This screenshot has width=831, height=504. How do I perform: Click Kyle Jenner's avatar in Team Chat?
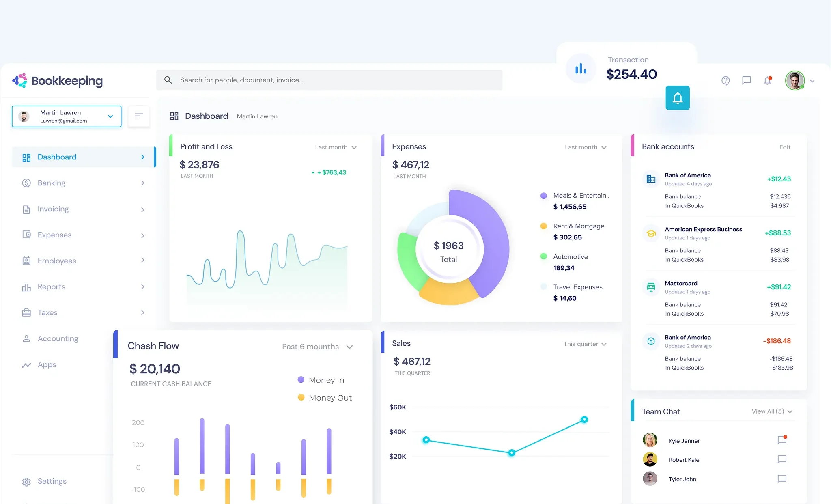click(650, 440)
